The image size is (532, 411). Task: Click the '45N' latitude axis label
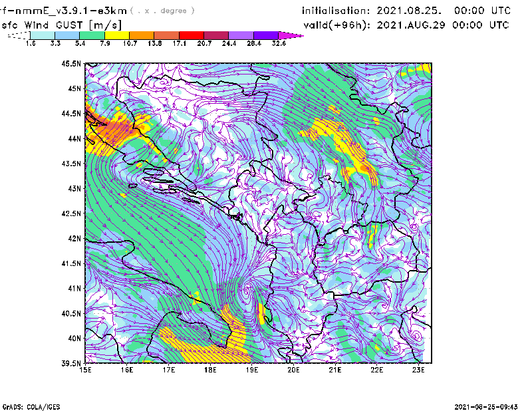point(74,88)
